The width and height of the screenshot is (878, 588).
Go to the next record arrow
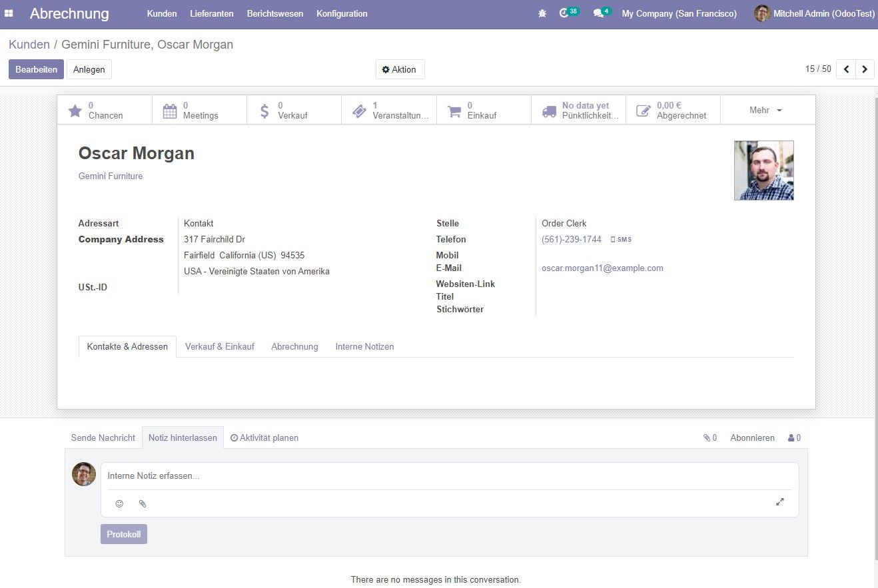pos(865,69)
